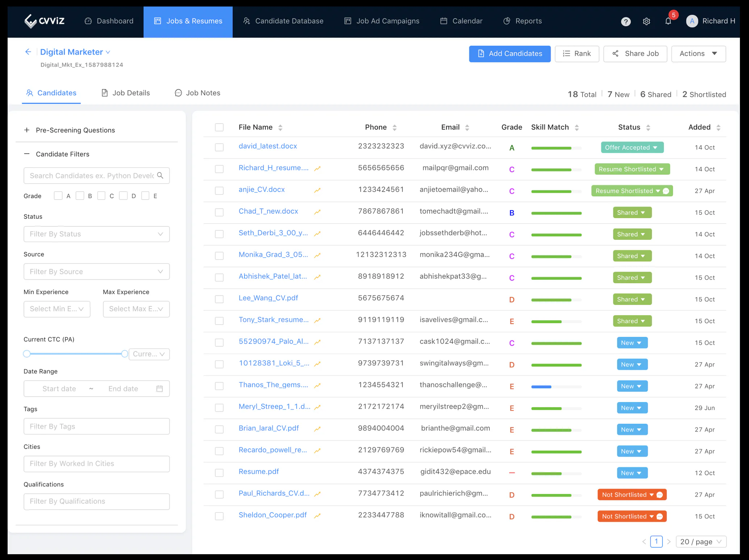Click the search magnifier in candidate search
749x560 pixels.
click(x=160, y=175)
